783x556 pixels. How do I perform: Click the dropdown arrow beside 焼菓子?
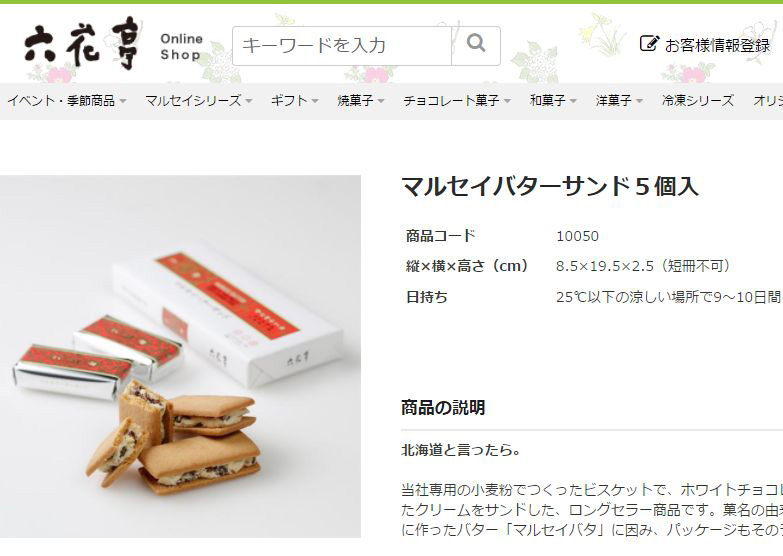[381, 101]
